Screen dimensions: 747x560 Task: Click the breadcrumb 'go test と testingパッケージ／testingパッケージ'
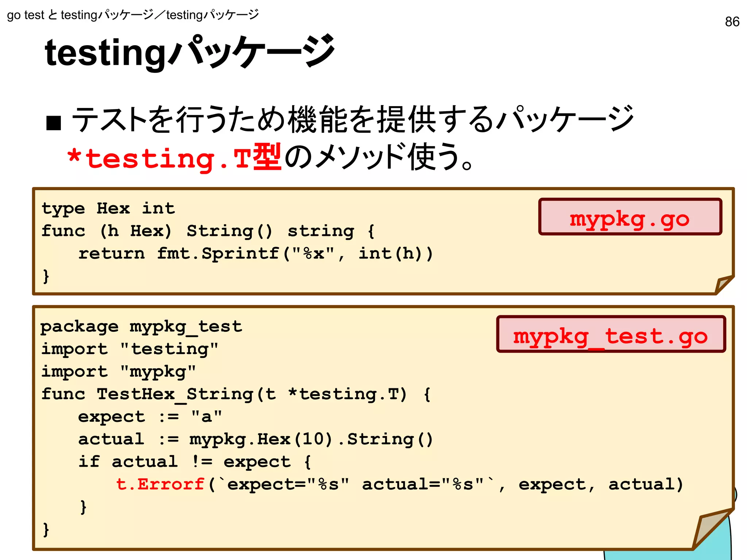tap(133, 15)
